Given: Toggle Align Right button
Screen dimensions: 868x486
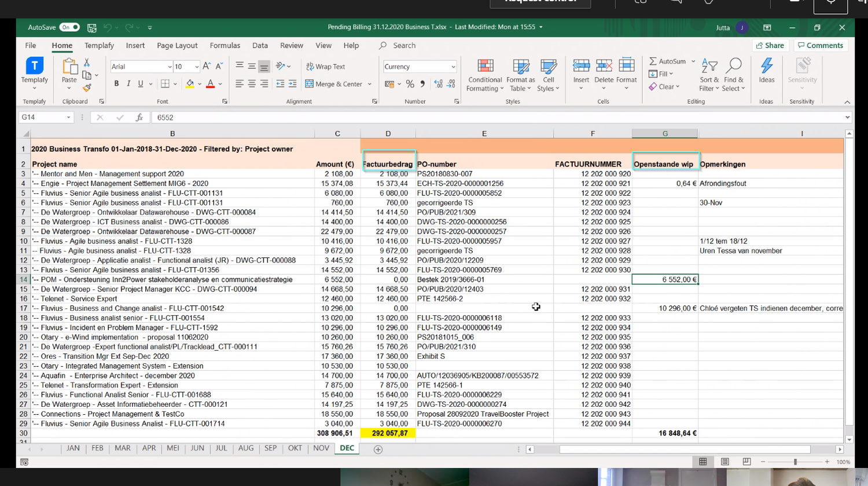Looking at the screenshot, I should pos(264,84).
